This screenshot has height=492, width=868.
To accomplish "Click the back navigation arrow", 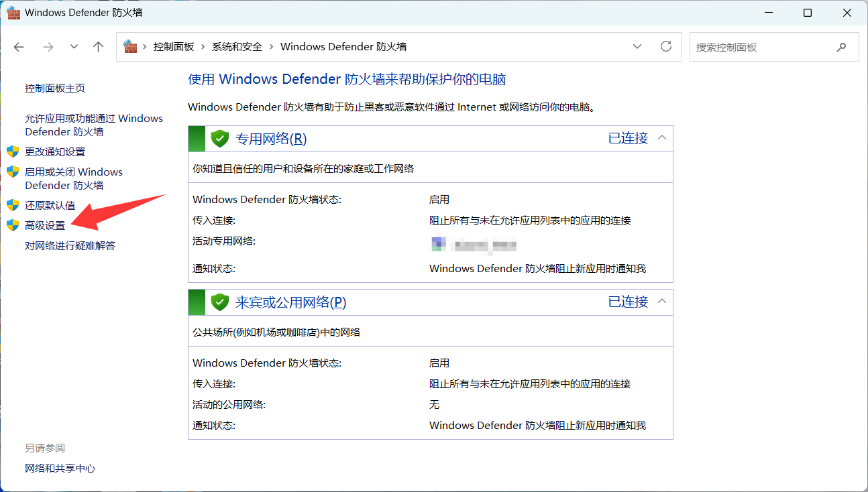I will 18,47.
